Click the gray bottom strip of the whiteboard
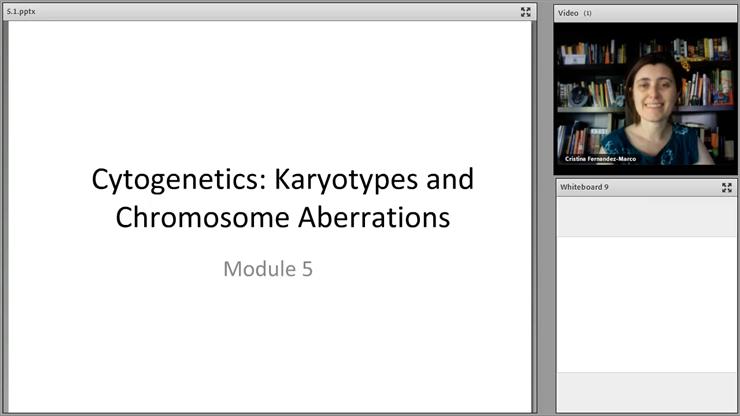 pos(645,392)
